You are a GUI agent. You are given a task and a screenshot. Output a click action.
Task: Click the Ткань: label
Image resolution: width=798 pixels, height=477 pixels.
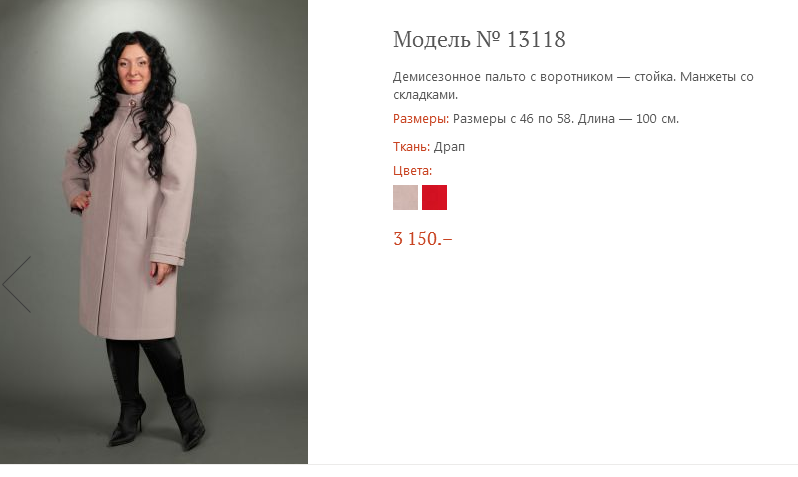click(x=411, y=147)
